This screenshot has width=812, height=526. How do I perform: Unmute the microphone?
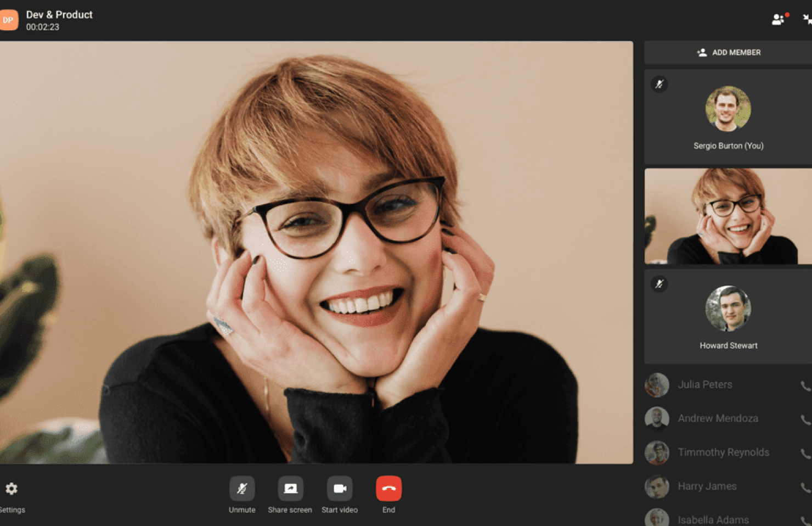[241, 489]
